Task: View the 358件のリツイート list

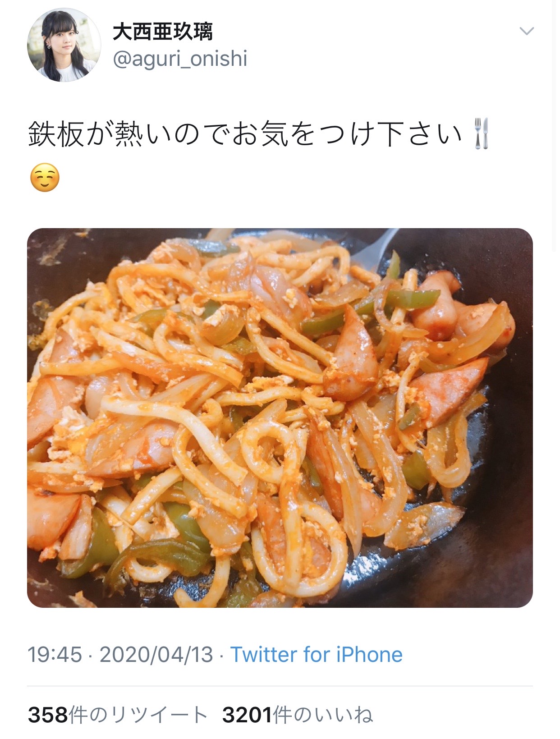Action: [x=118, y=715]
